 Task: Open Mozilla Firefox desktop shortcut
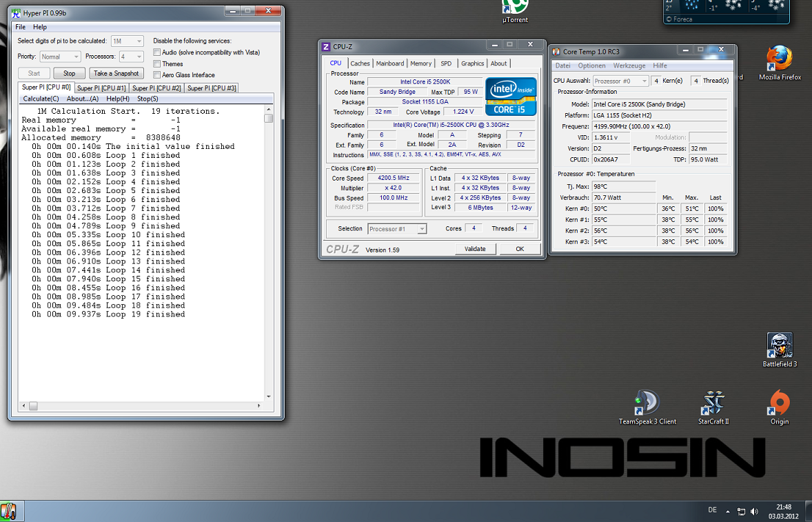[x=780, y=61]
